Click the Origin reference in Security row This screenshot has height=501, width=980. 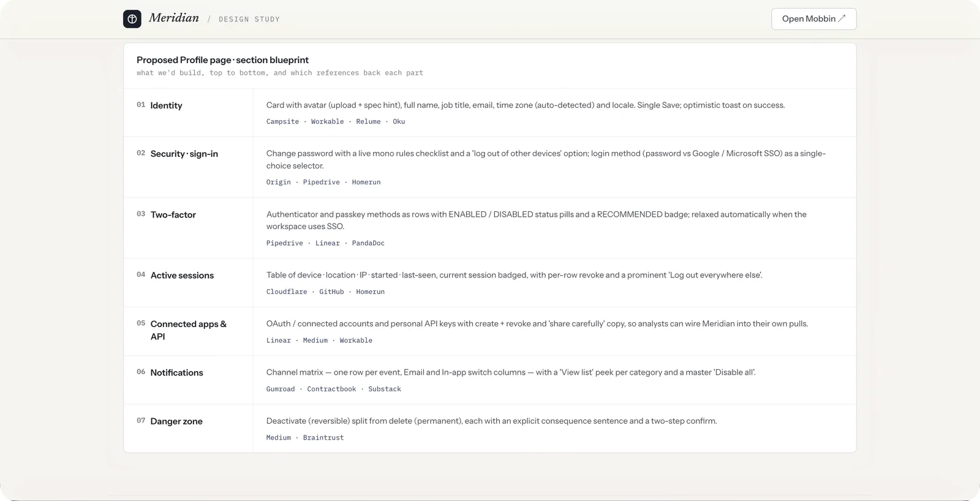tap(279, 183)
